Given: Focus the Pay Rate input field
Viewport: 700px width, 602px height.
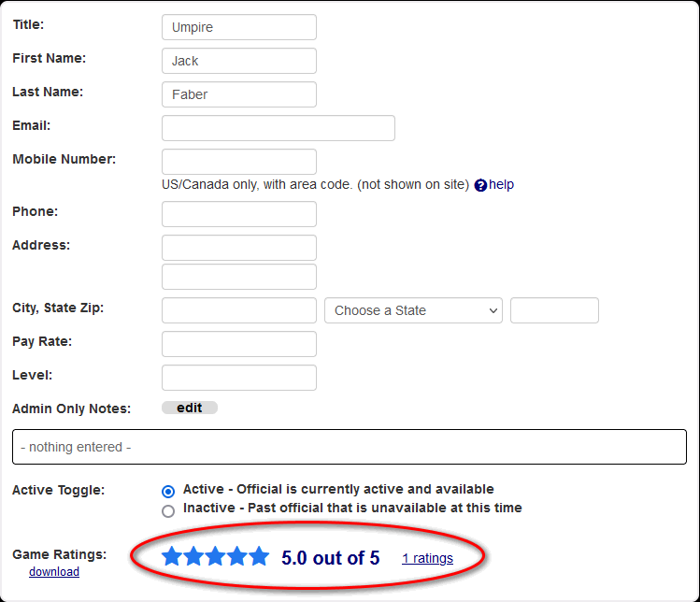Looking at the screenshot, I should (x=238, y=344).
